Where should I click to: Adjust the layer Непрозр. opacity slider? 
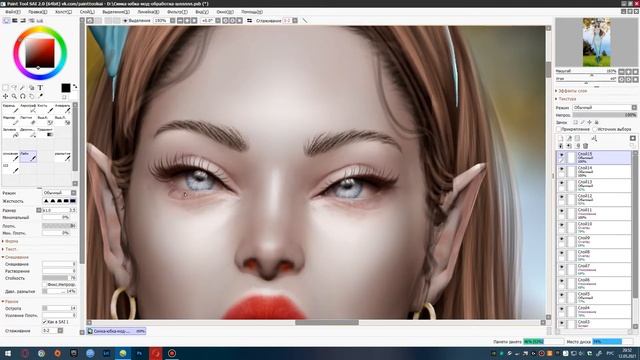tap(604, 115)
